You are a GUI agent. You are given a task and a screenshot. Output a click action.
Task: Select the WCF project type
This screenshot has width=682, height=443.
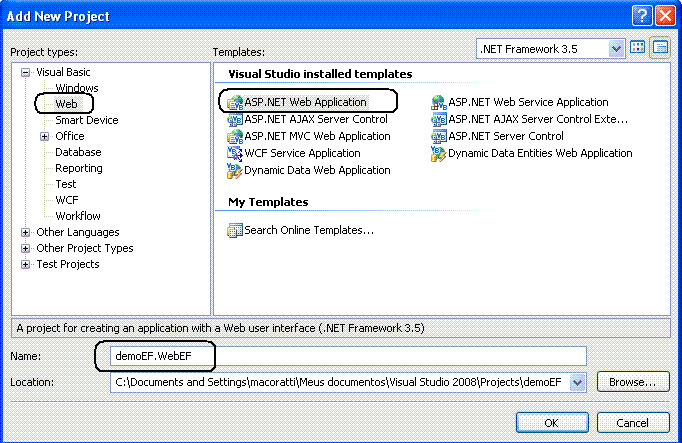(x=67, y=200)
